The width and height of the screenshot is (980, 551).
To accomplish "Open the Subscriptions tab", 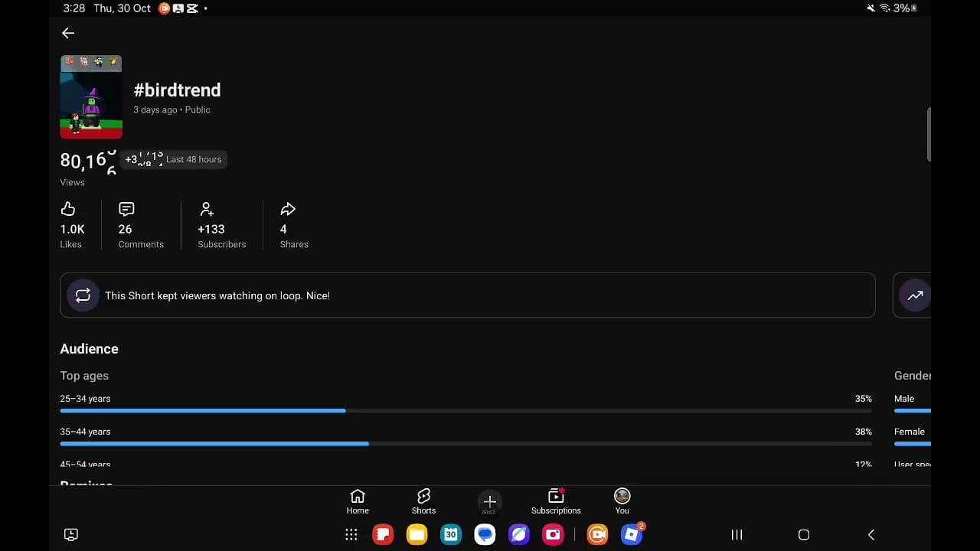I will pyautogui.click(x=556, y=502).
